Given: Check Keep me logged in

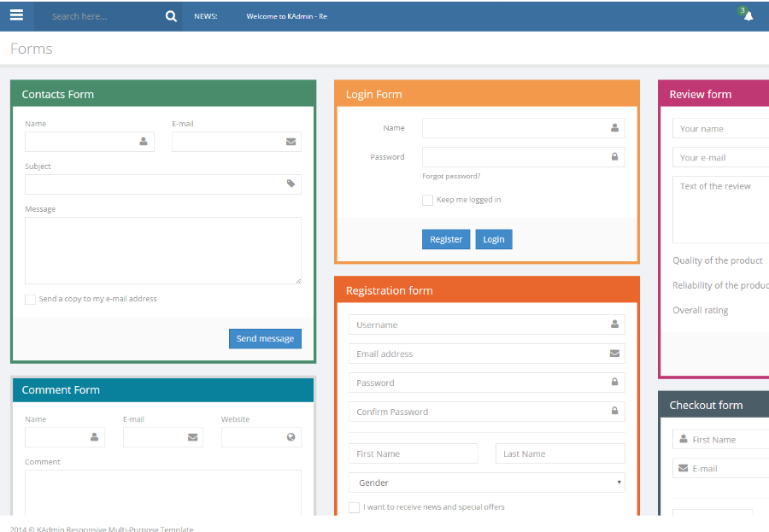Looking at the screenshot, I should point(427,200).
